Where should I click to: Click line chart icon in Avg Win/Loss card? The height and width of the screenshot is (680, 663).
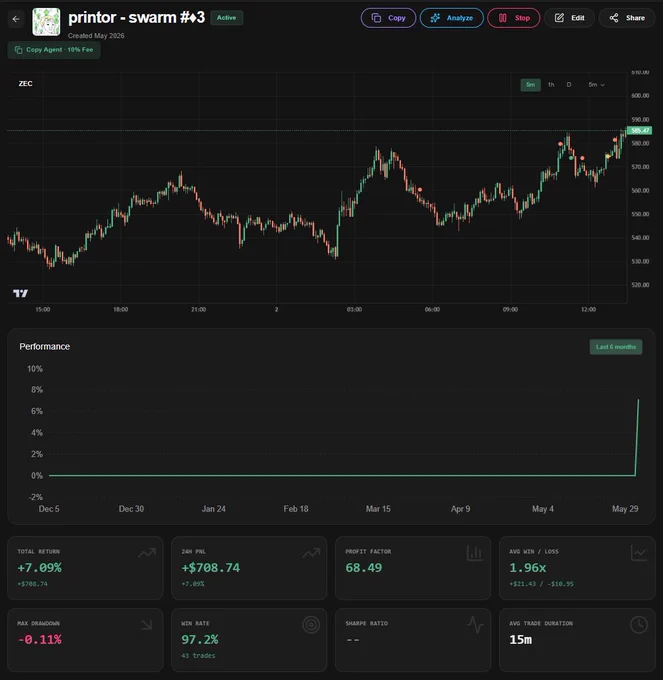pos(639,553)
